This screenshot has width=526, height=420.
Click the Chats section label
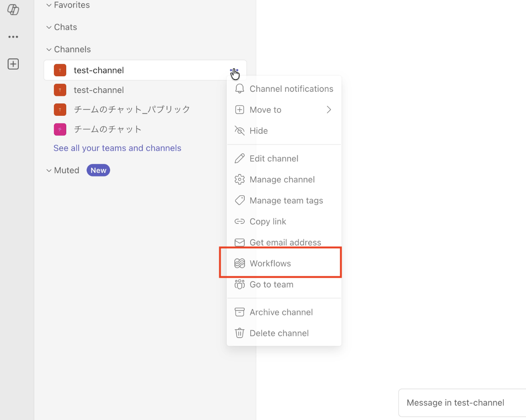[65, 27]
